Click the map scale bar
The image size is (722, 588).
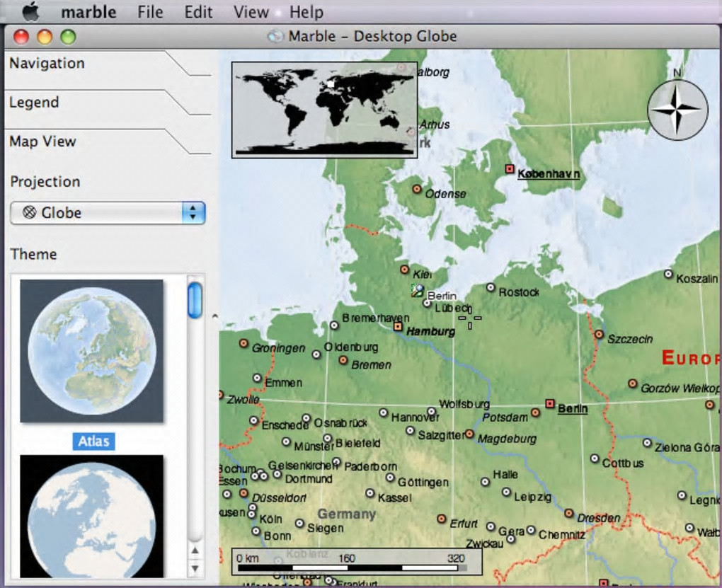[x=357, y=562]
